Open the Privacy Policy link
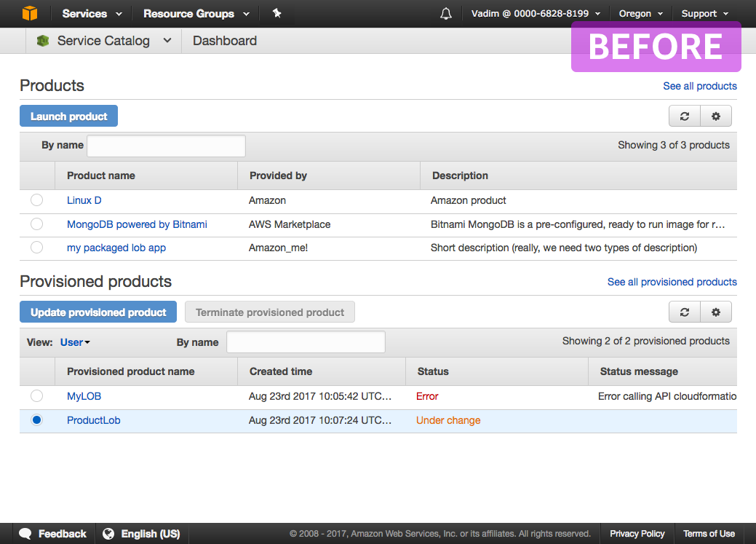Screen dimensions: 756x544 [x=637, y=533]
